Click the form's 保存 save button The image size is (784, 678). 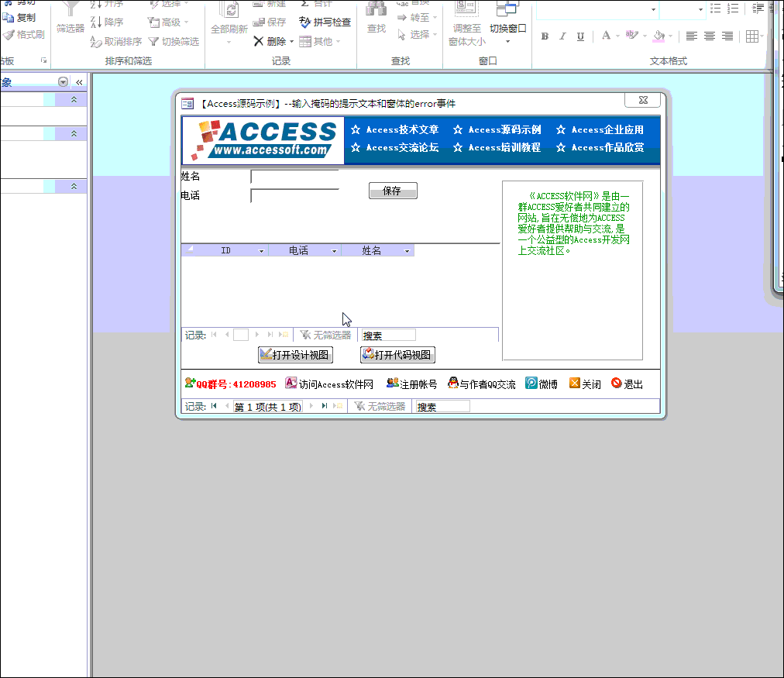tap(393, 191)
